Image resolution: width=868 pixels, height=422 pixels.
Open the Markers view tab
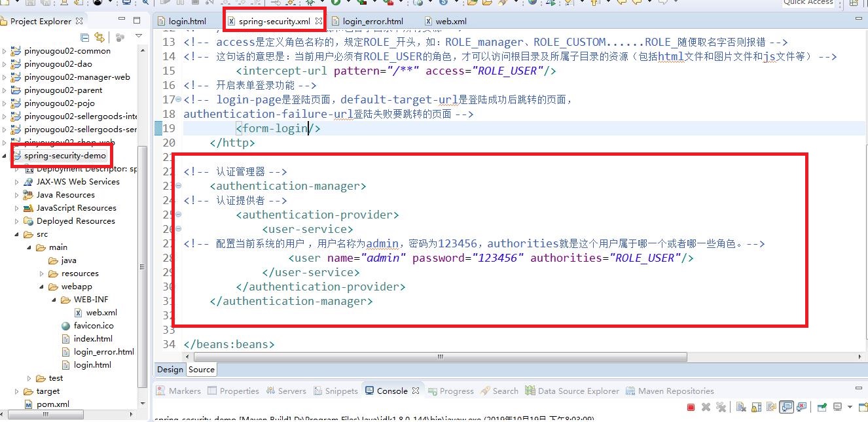tap(179, 391)
